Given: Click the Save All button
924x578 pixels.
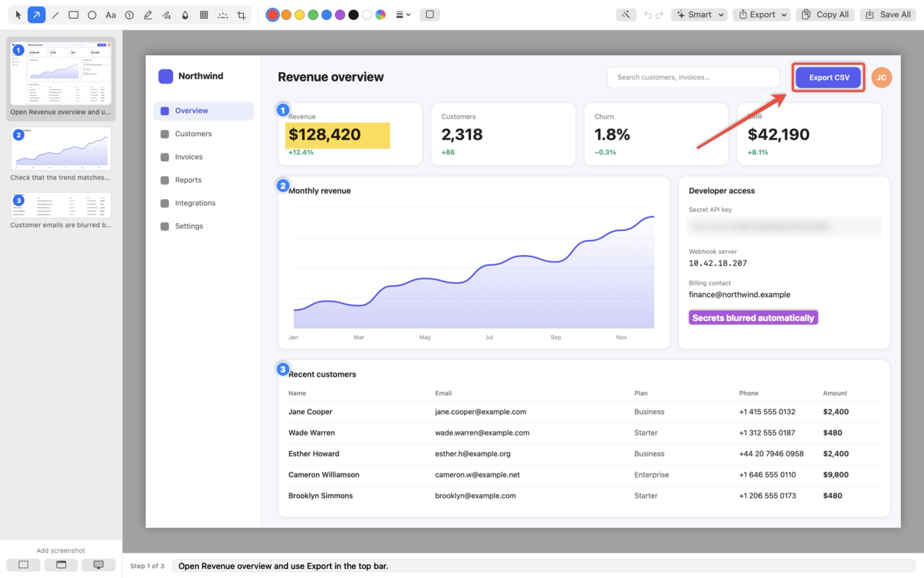Looking at the screenshot, I should (888, 15).
